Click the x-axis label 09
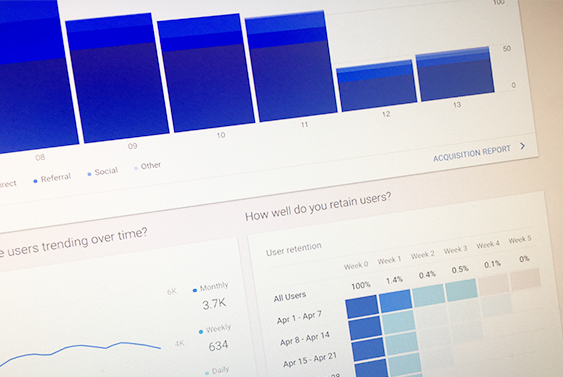 point(132,146)
